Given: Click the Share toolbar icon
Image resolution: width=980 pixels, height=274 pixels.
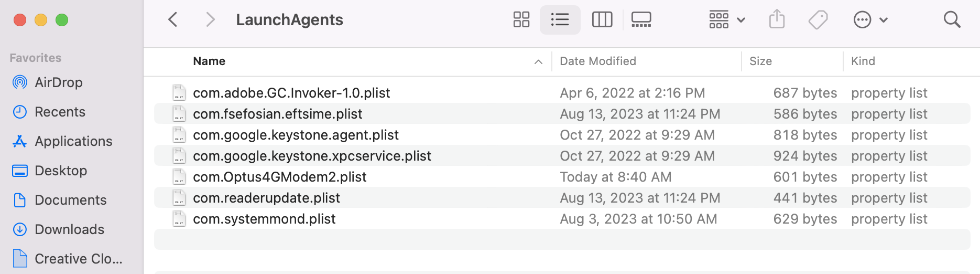Looking at the screenshot, I should pyautogui.click(x=777, y=20).
